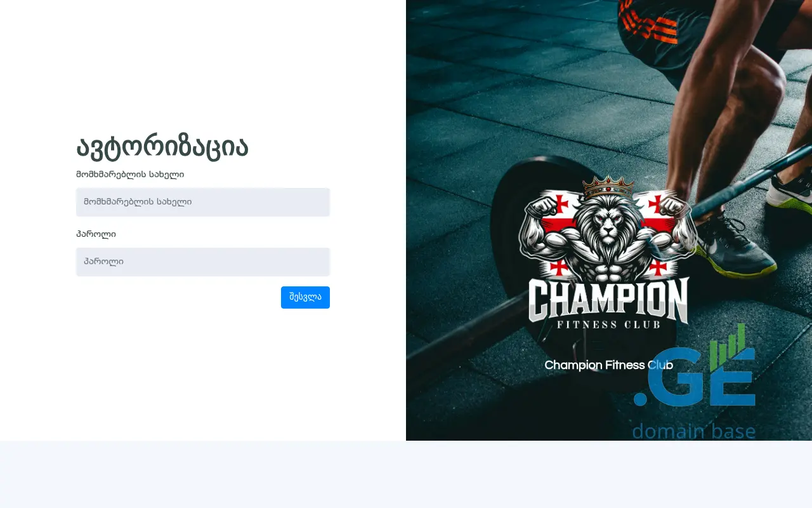This screenshot has width=812, height=508.
Task: Click the lion face in Champion logo
Action: click(x=608, y=227)
